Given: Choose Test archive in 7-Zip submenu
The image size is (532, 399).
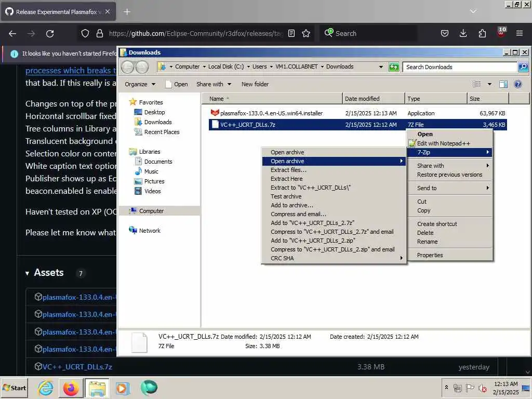Looking at the screenshot, I should (x=334, y=196).
